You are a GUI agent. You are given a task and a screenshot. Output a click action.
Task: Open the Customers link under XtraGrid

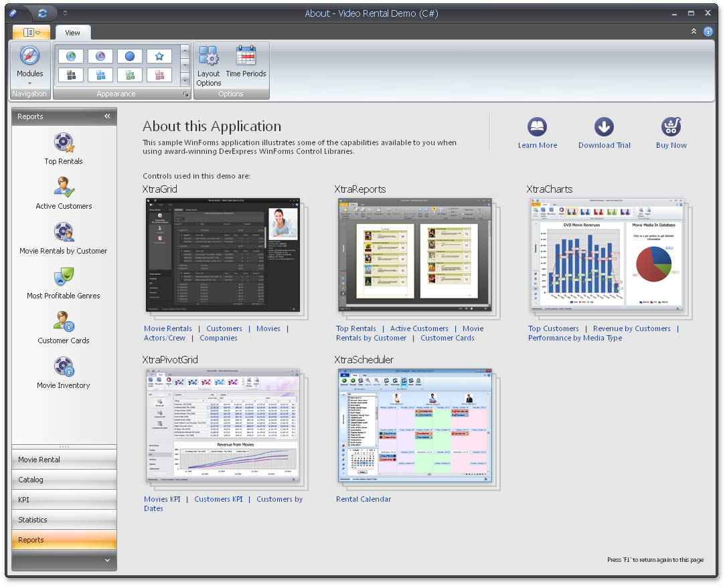pyautogui.click(x=224, y=328)
